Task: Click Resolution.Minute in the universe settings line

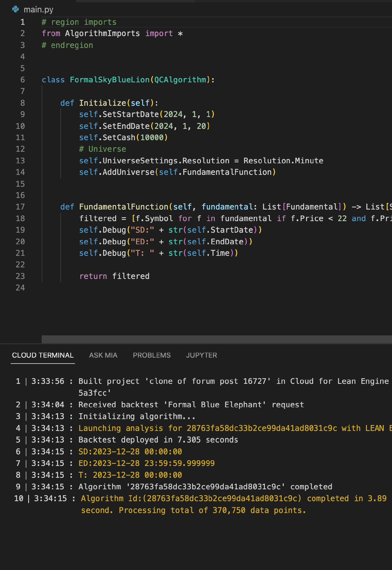Action: [x=283, y=160]
